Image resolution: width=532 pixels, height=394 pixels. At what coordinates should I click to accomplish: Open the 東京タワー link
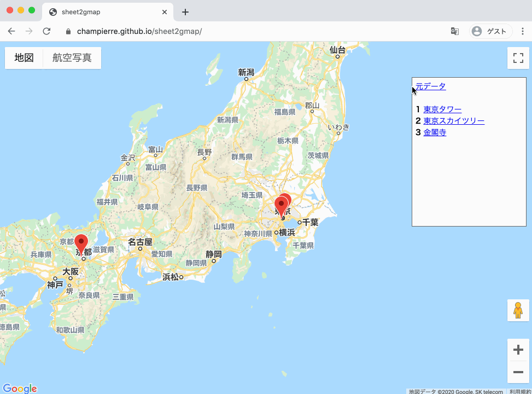[x=442, y=109]
